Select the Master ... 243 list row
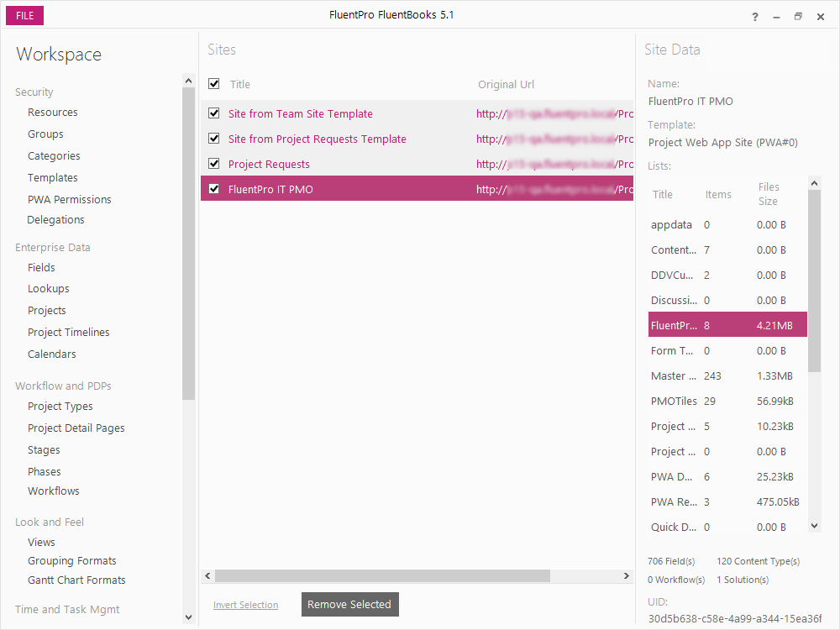This screenshot has width=840, height=630. click(727, 376)
